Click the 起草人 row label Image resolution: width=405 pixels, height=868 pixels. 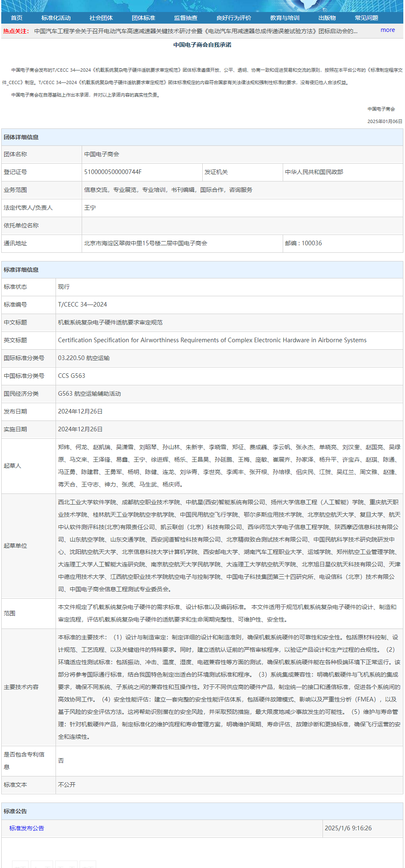12,466
